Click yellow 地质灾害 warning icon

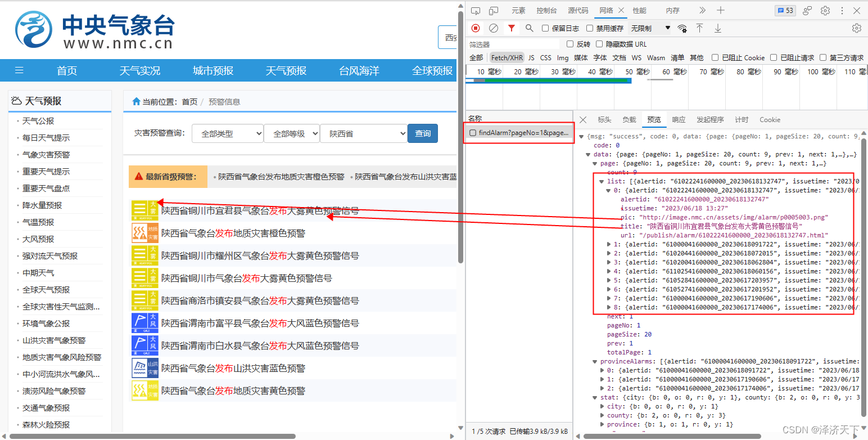click(145, 390)
